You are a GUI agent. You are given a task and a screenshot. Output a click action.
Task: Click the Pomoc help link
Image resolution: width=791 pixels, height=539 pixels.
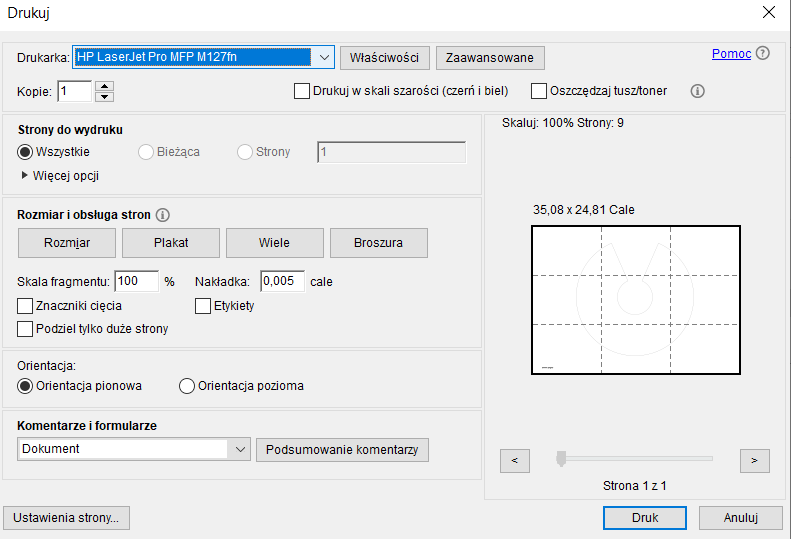[x=731, y=53]
